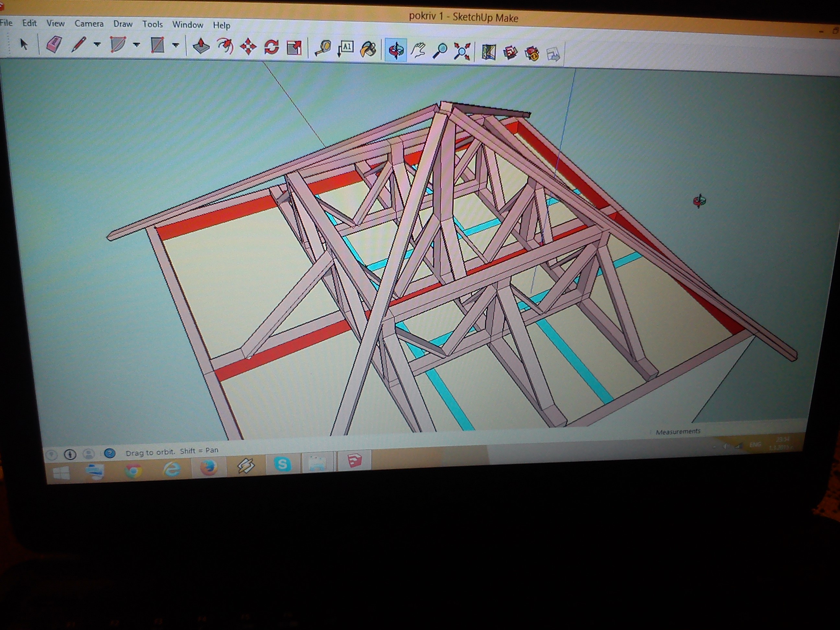Expand the Line tool dropdown arrow

tap(97, 44)
